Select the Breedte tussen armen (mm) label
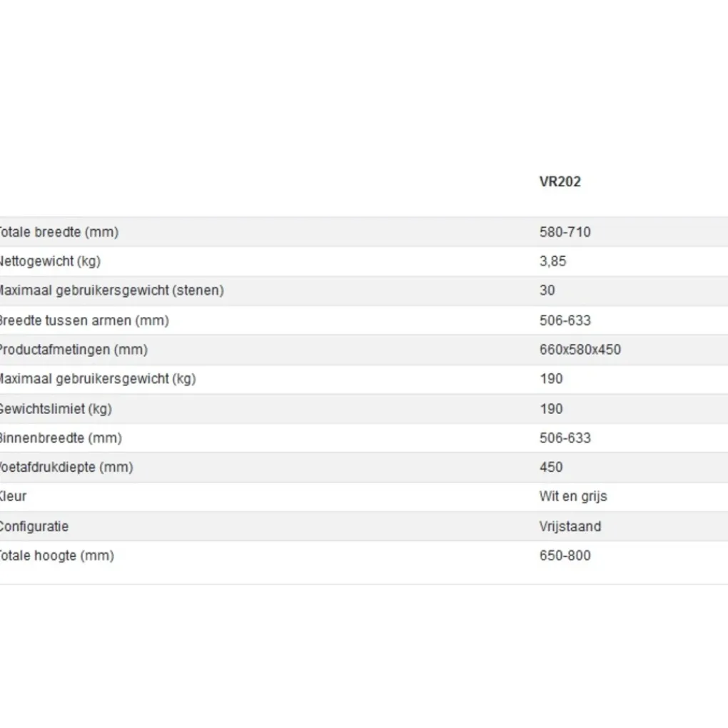 point(84,320)
